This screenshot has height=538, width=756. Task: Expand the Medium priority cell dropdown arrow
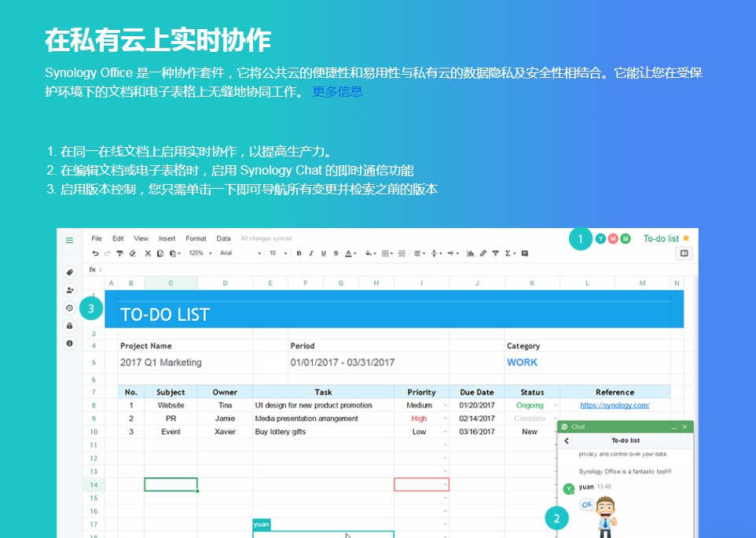coord(445,406)
